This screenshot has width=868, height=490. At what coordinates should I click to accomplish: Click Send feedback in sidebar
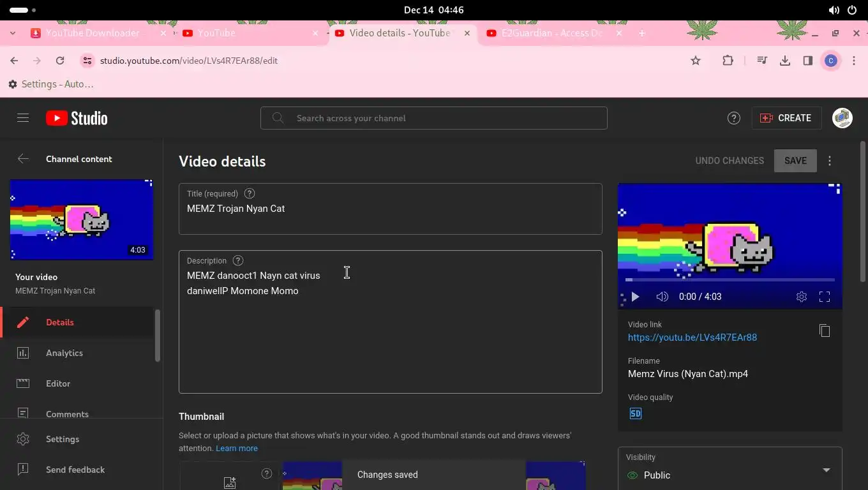81,470
